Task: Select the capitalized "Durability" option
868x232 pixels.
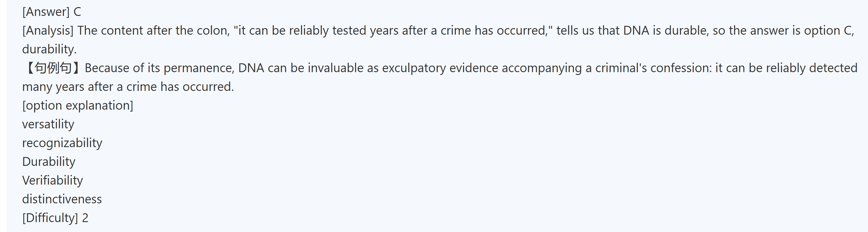Action: tap(49, 162)
